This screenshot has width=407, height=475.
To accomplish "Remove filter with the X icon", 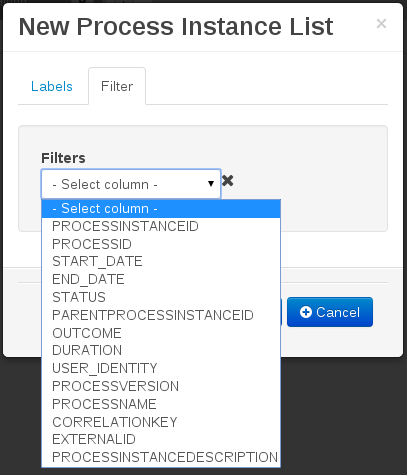I will [227, 181].
